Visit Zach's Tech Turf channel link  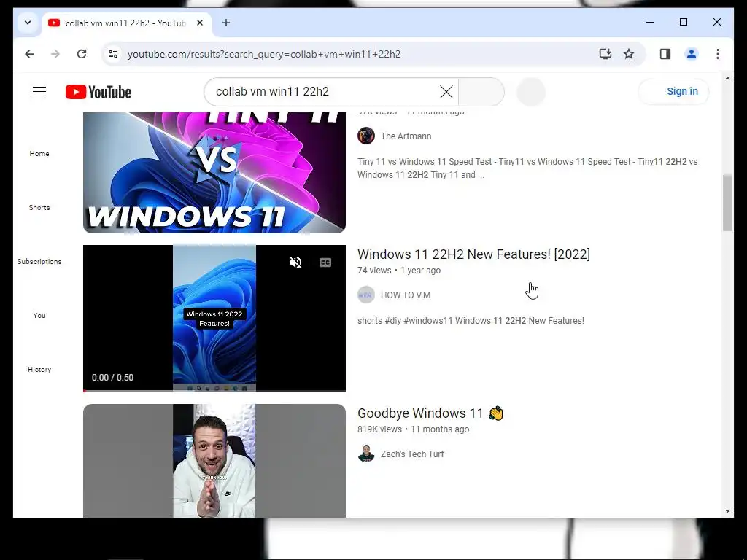[412, 454]
